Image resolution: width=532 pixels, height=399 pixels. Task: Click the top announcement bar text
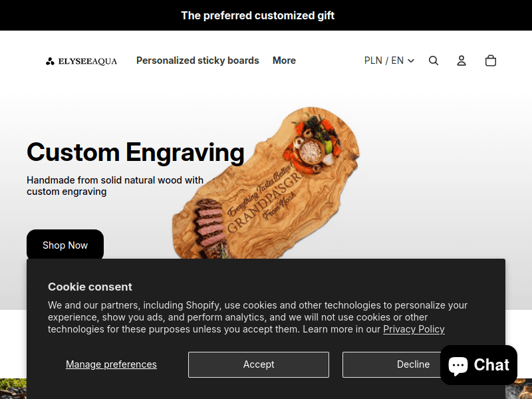(x=258, y=15)
